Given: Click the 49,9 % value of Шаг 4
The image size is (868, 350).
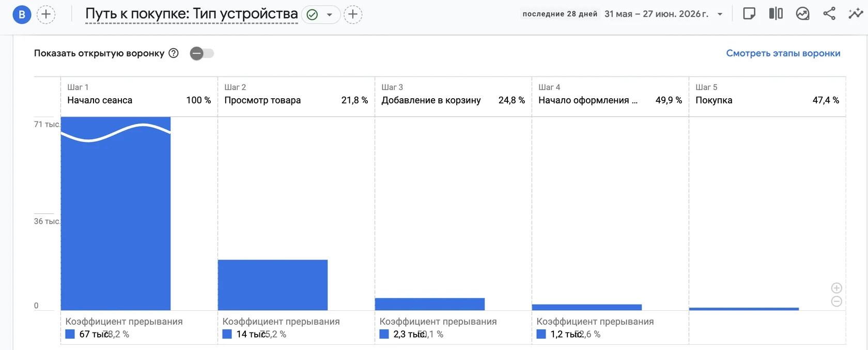Looking at the screenshot, I should 669,100.
